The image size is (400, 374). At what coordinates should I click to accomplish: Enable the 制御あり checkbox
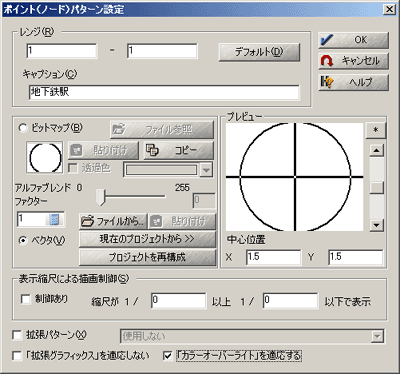[26, 299]
